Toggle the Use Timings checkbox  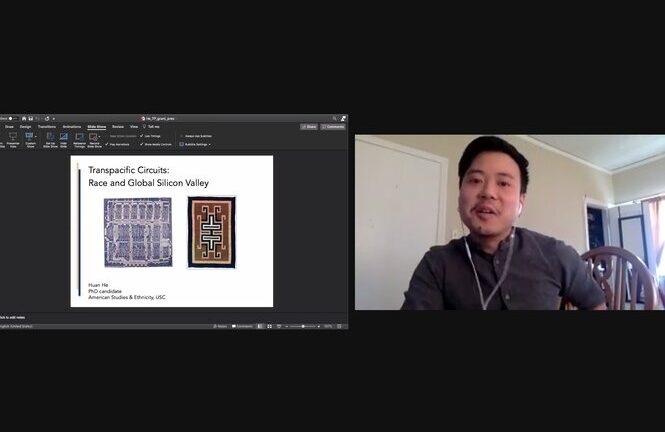142,135
